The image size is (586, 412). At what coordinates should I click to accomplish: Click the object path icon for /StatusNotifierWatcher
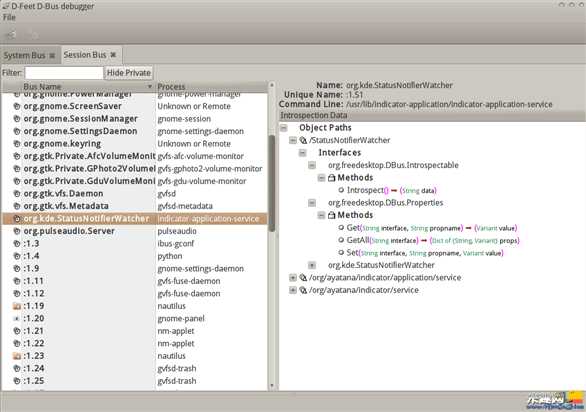(x=303, y=140)
